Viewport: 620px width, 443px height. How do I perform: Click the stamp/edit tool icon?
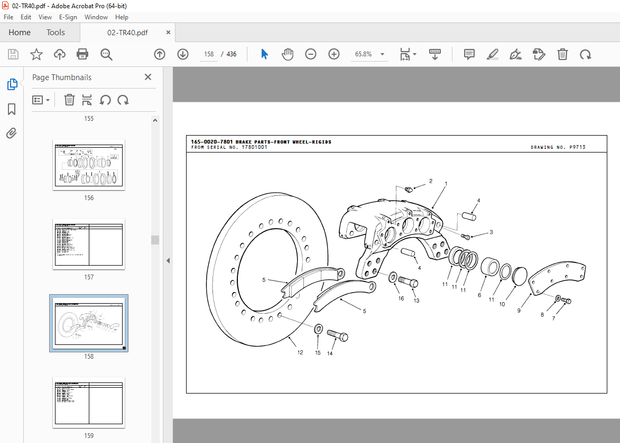539,54
